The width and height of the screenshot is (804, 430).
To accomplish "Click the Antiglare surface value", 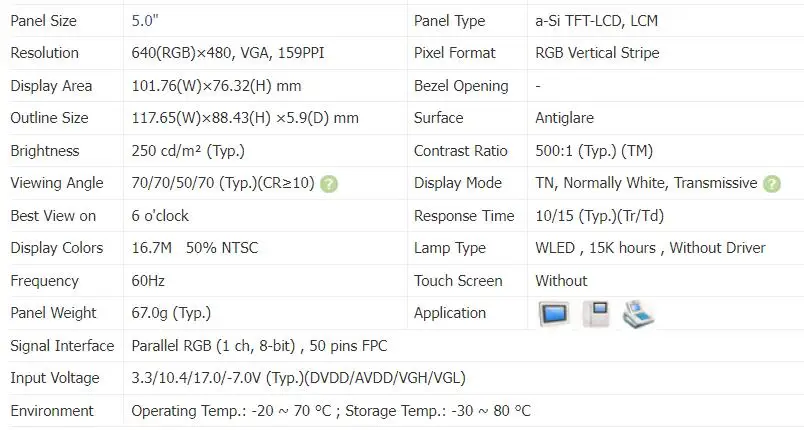I will [x=565, y=118].
